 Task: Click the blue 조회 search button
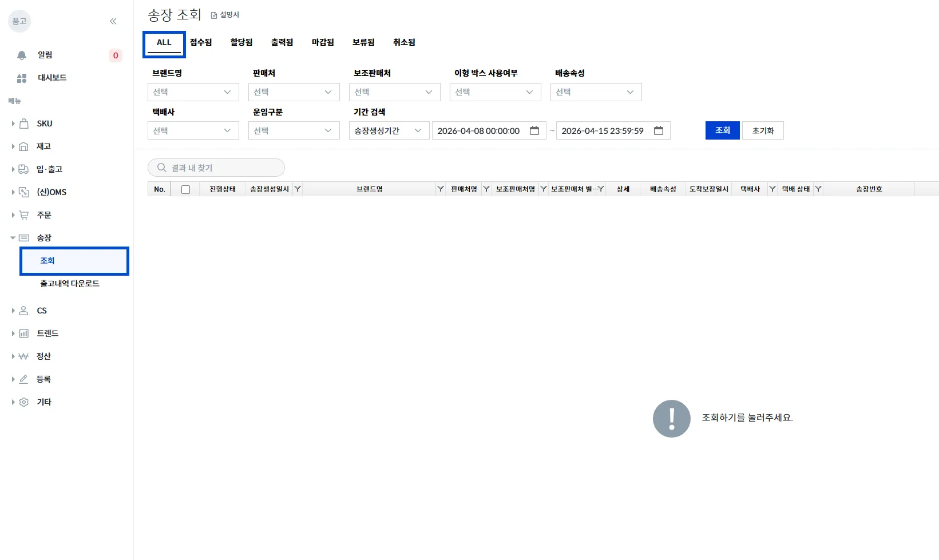(723, 130)
